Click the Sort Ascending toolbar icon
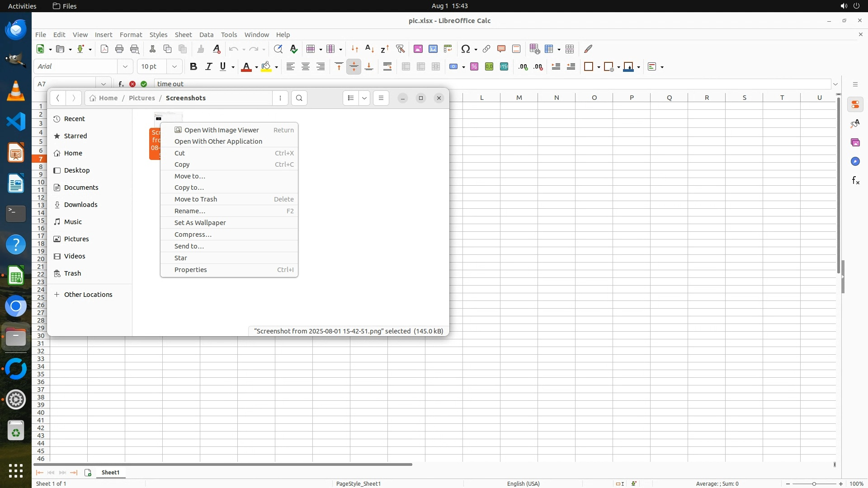The width and height of the screenshot is (868, 488). (369, 49)
